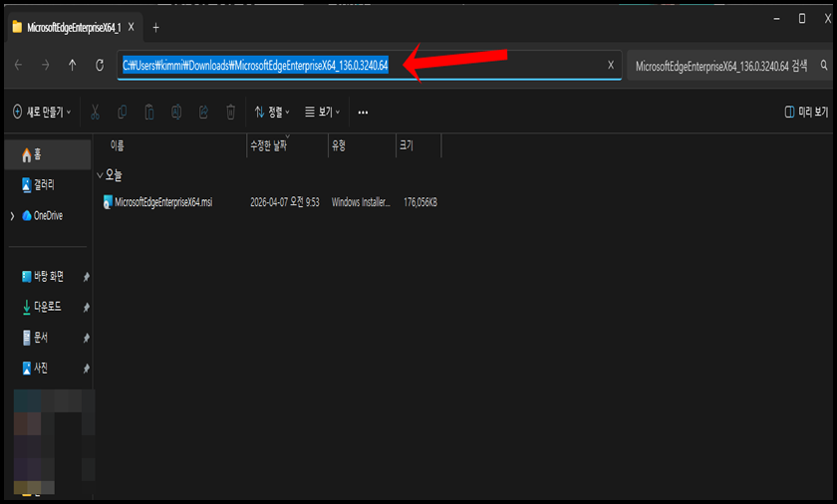Open 사진 quick access folder
This screenshot has height=504, width=837.
[35, 368]
